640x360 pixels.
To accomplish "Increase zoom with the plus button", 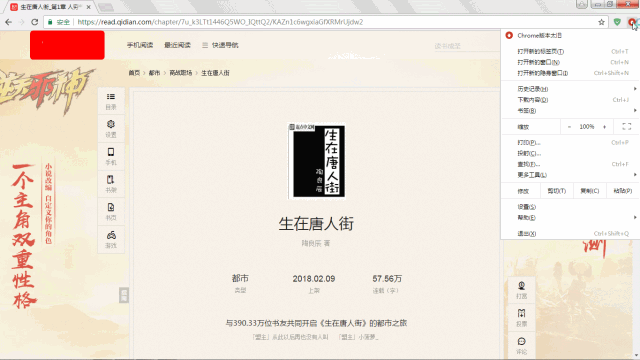I will [x=604, y=127].
